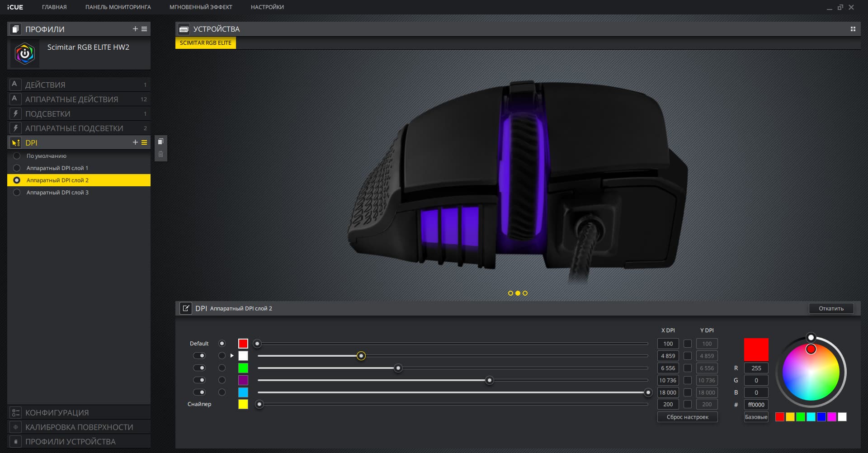Click the hex color input field
This screenshot has height=453, width=868.
coord(756,405)
